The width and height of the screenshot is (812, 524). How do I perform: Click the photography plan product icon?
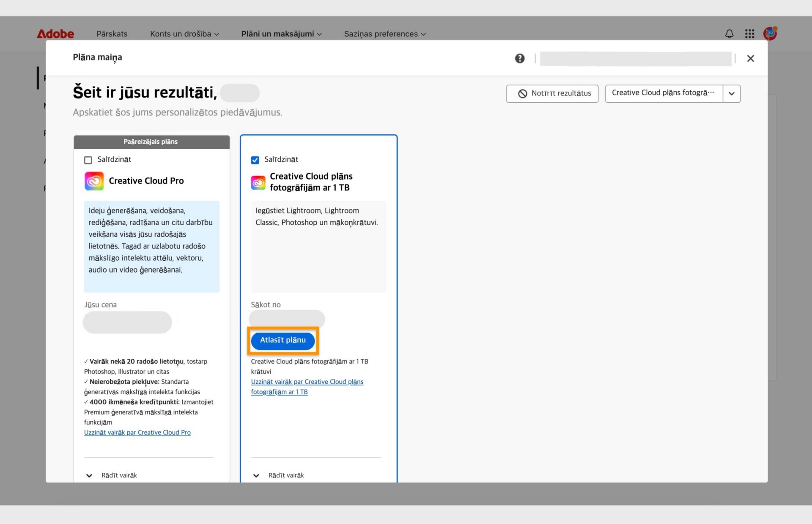tap(258, 182)
